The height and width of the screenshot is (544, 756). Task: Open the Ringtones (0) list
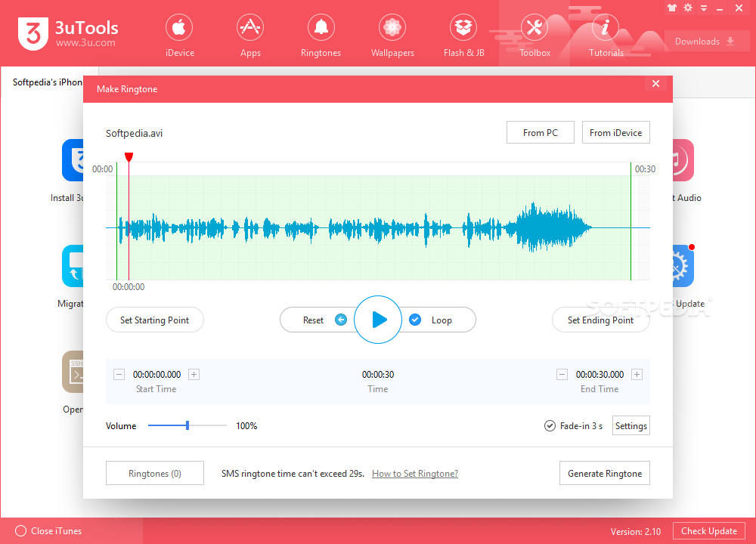155,473
